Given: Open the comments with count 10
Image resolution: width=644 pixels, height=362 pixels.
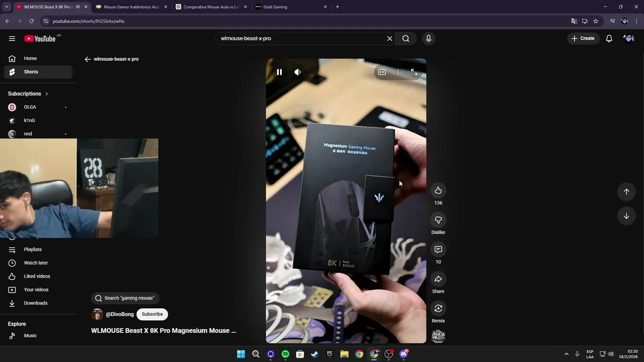Looking at the screenshot, I should (x=438, y=249).
